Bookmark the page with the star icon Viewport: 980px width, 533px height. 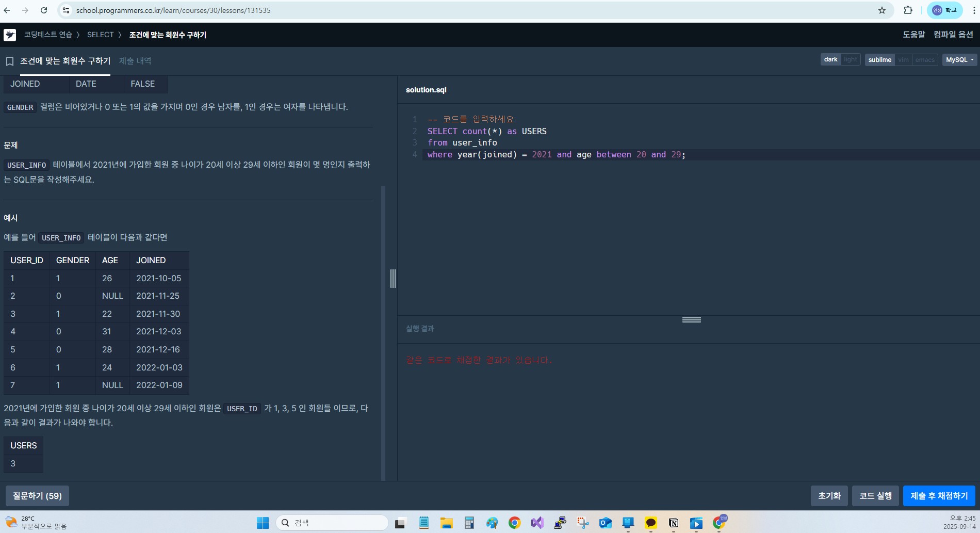(x=882, y=10)
